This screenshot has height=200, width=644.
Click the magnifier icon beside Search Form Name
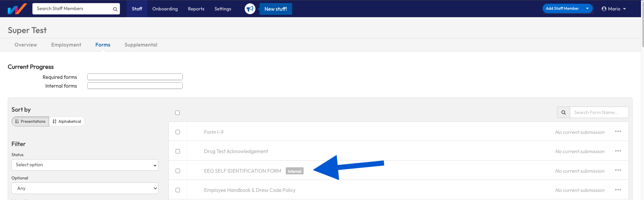pos(563,113)
